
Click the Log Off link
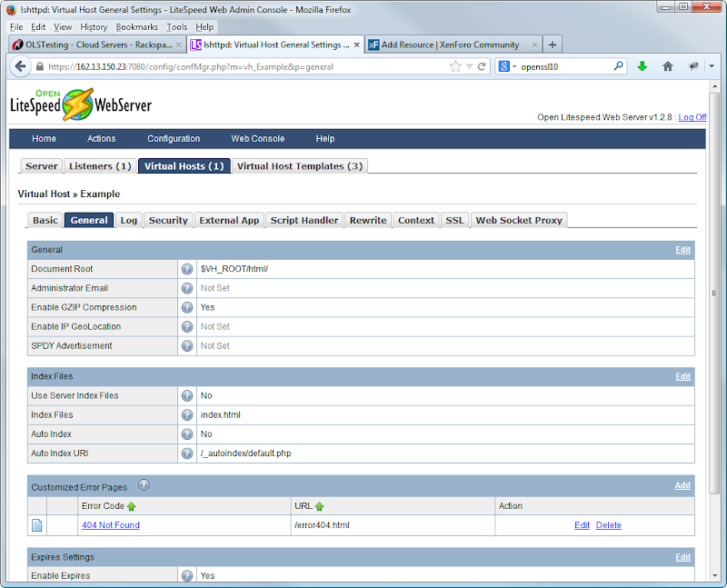coord(692,117)
